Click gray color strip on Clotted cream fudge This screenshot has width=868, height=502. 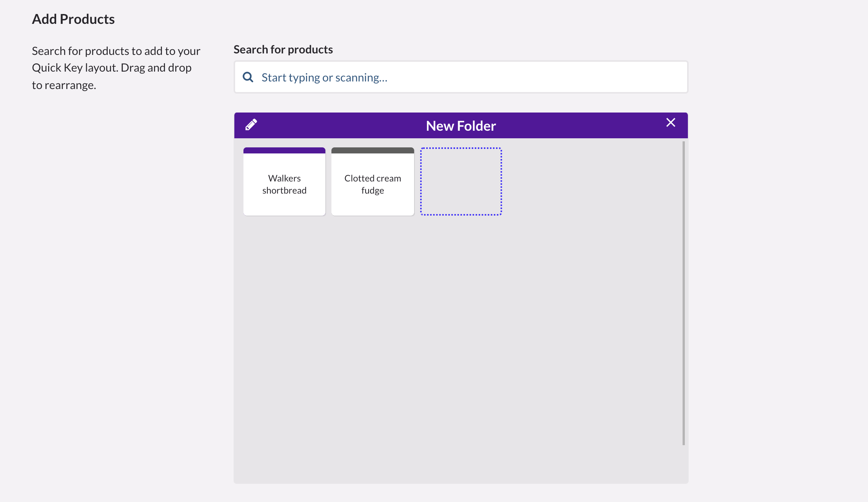(x=372, y=150)
